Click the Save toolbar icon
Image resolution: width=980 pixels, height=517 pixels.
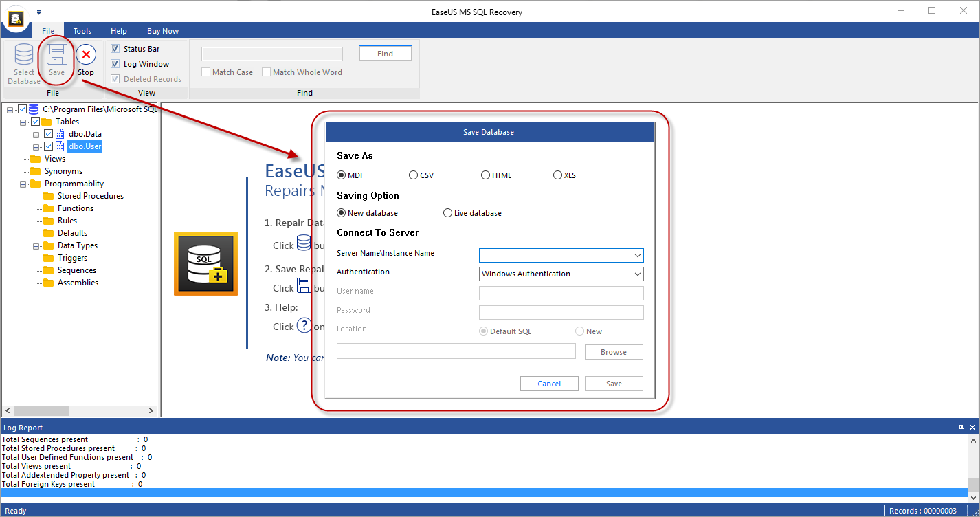point(56,54)
